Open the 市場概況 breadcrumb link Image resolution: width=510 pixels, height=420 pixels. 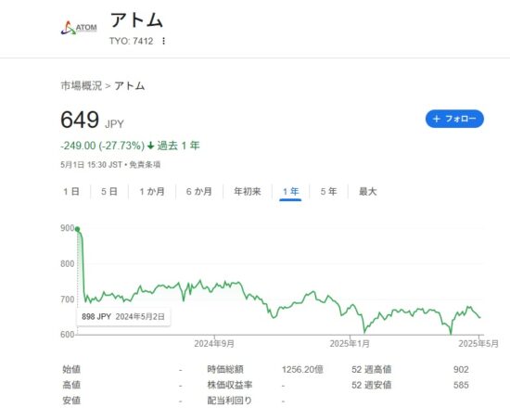click(82, 85)
